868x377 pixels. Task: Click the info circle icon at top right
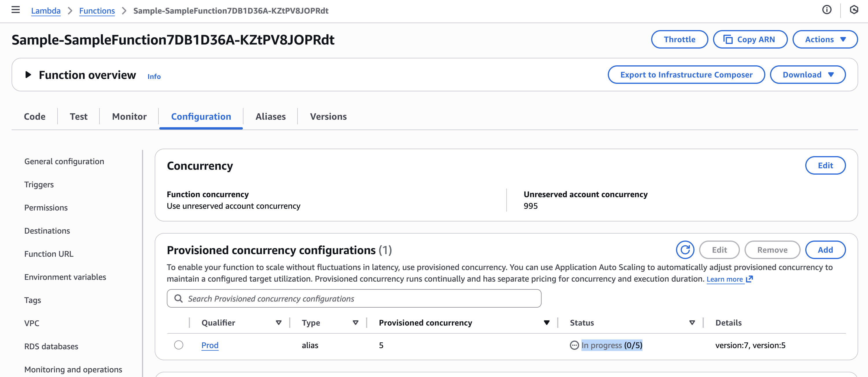pyautogui.click(x=827, y=10)
